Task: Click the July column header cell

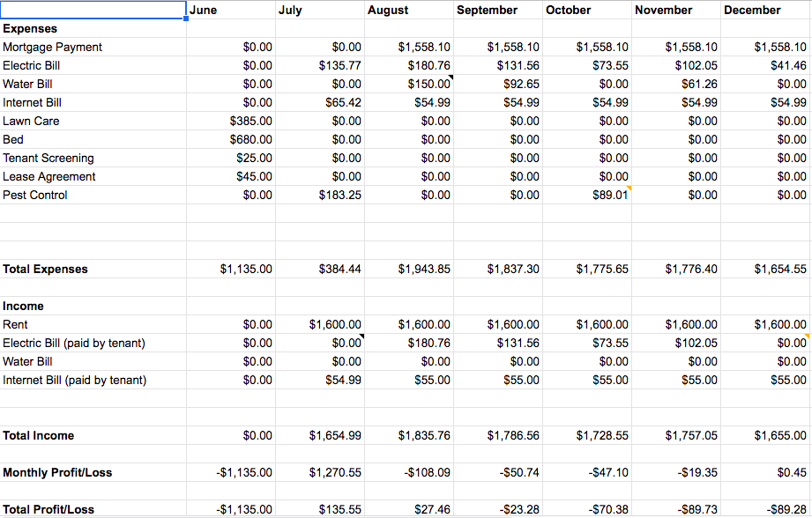Action: (320, 10)
